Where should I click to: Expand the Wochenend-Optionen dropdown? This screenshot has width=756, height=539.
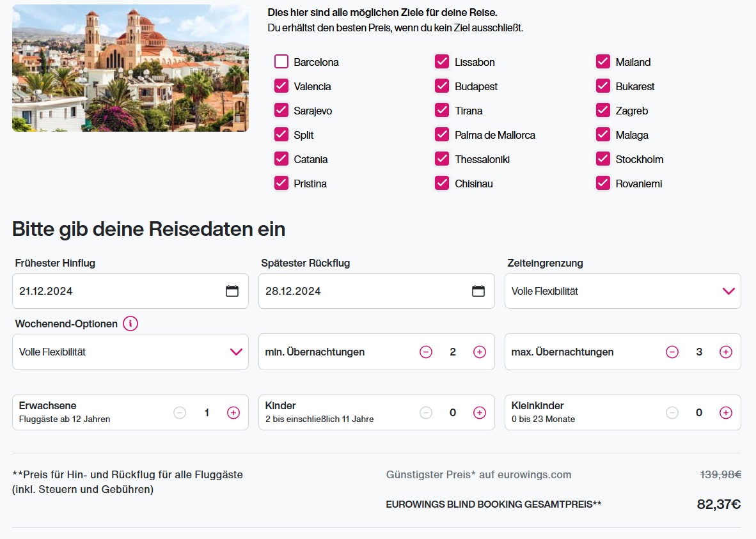click(x=237, y=351)
